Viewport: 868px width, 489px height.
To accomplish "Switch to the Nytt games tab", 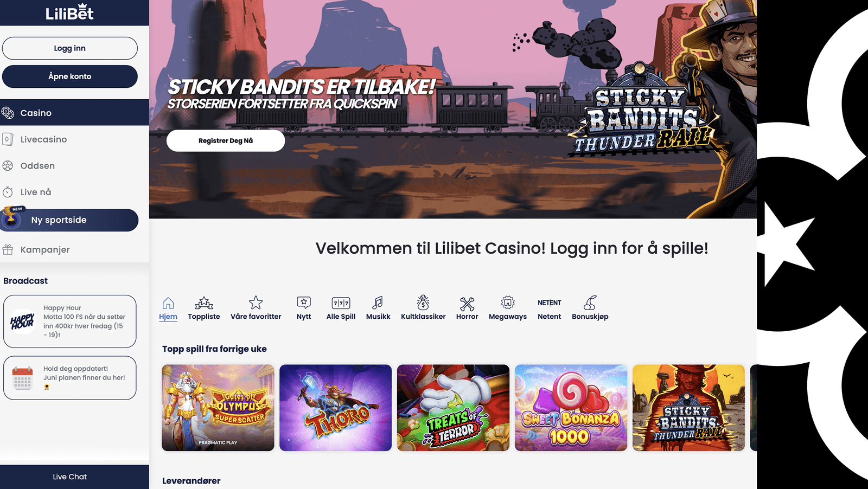I will [304, 309].
